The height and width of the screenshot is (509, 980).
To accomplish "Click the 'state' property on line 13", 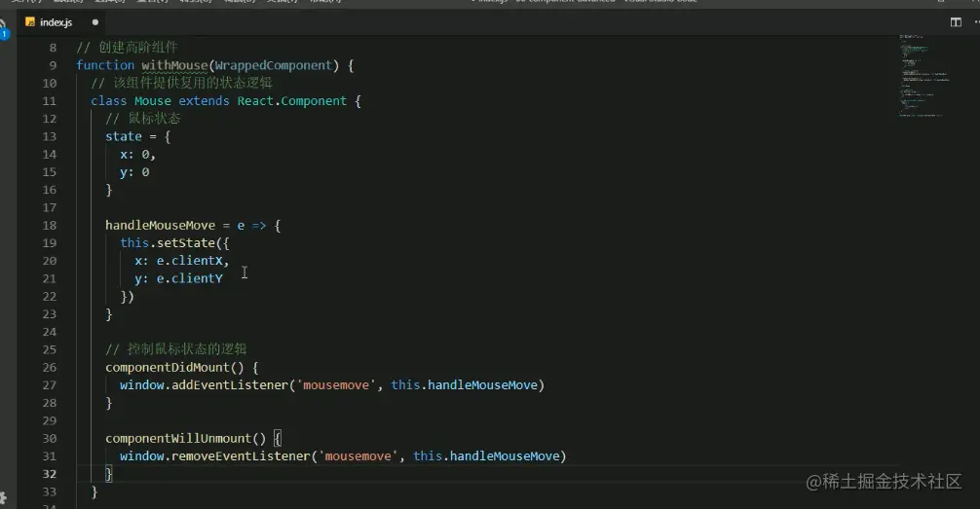I will click(124, 137).
